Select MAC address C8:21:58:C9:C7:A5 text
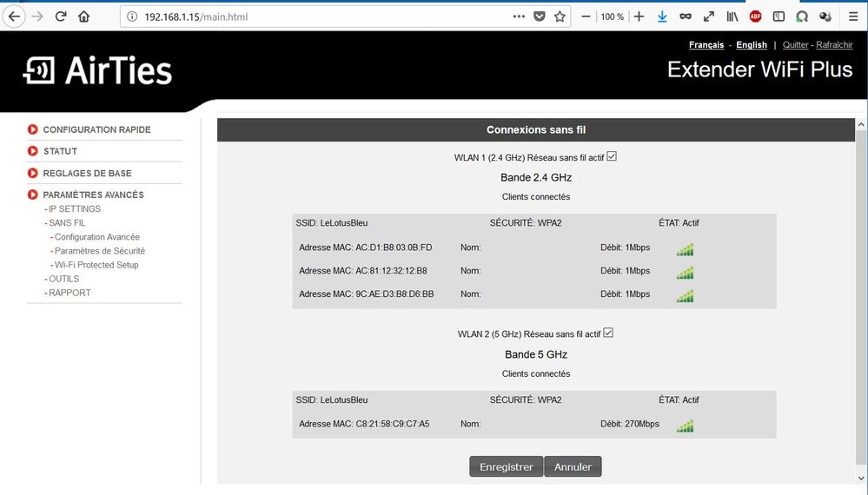The width and height of the screenshot is (868, 495). point(393,424)
